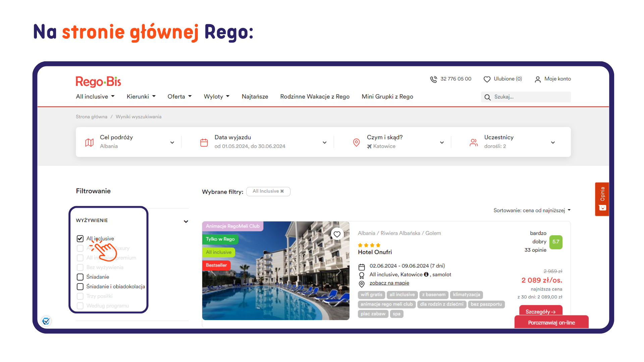Image resolution: width=644 pixels, height=362 pixels.
Task: Click the 5.7 rating badge
Action: [556, 242]
